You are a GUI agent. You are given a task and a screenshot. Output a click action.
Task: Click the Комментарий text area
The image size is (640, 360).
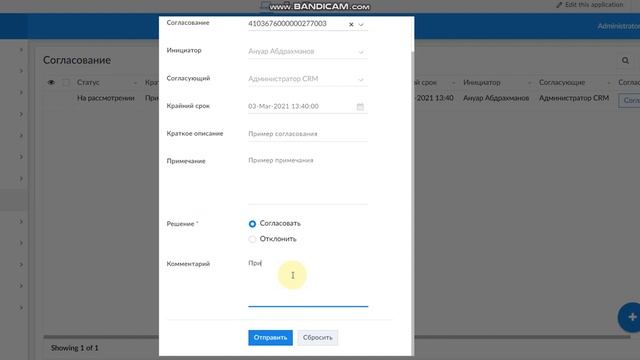308,282
